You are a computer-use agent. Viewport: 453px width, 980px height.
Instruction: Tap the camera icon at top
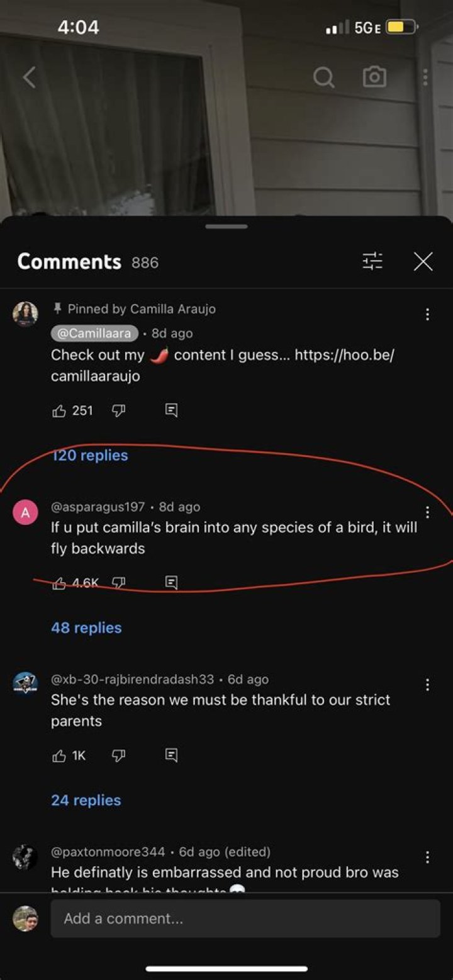click(374, 77)
